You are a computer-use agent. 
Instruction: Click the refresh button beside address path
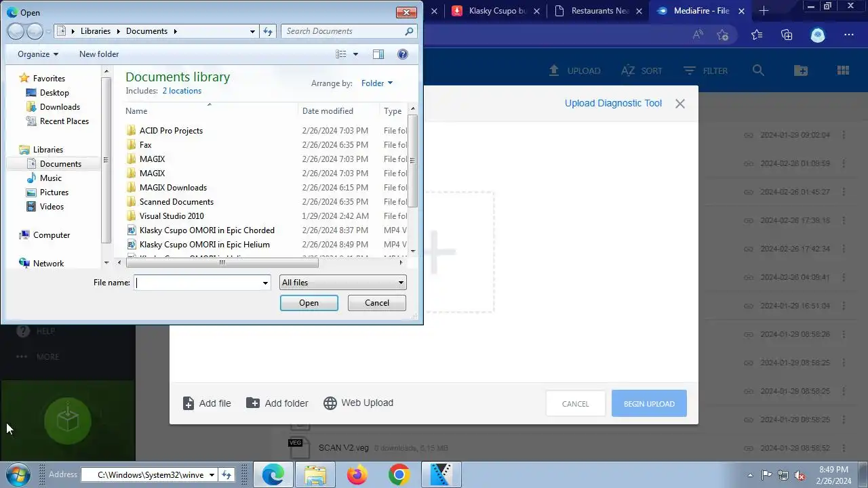(x=268, y=31)
